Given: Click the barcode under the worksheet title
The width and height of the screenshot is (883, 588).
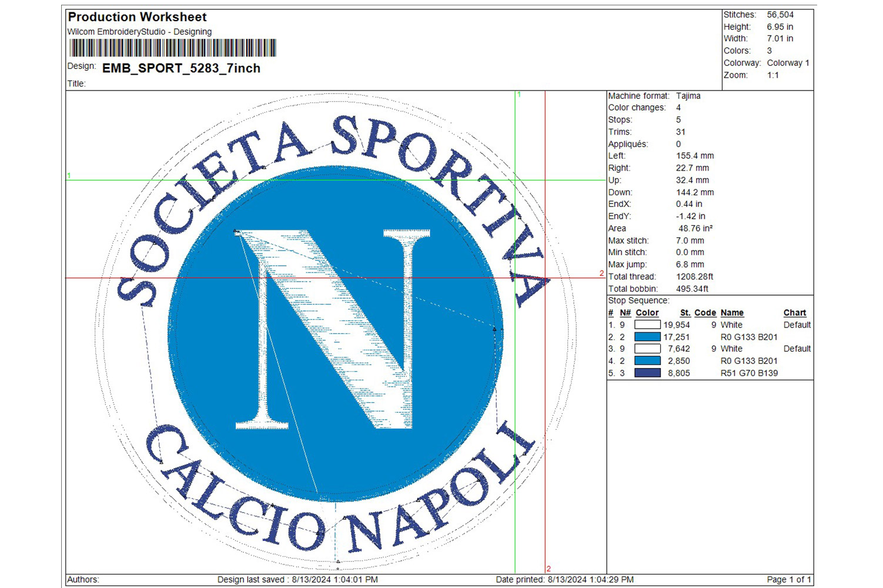Looking at the screenshot, I should (x=172, y=48).
